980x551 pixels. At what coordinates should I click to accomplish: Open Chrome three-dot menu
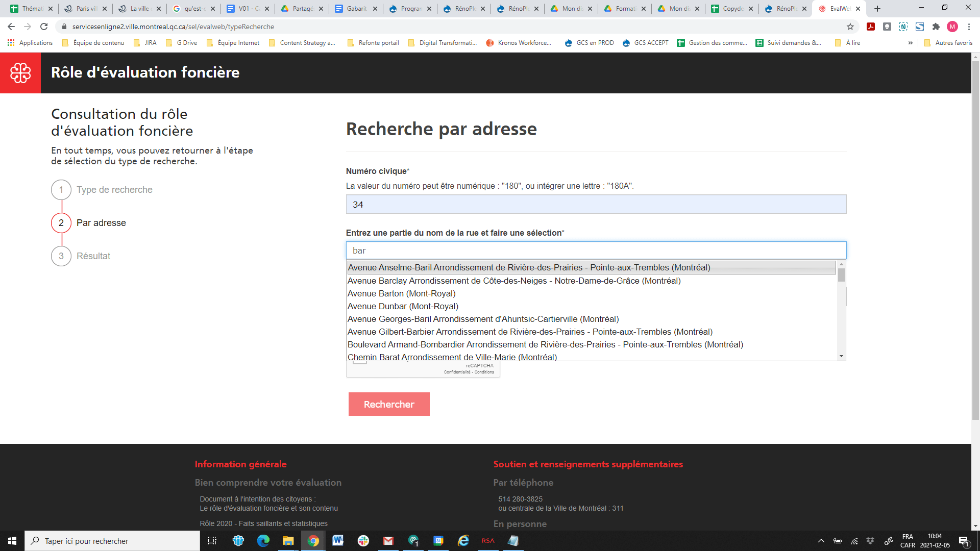pyautogui.click(x=969, y=27)
